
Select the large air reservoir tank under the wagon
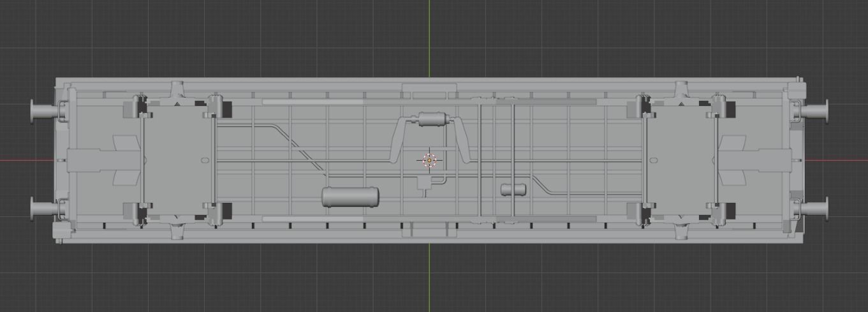point(350,197)
